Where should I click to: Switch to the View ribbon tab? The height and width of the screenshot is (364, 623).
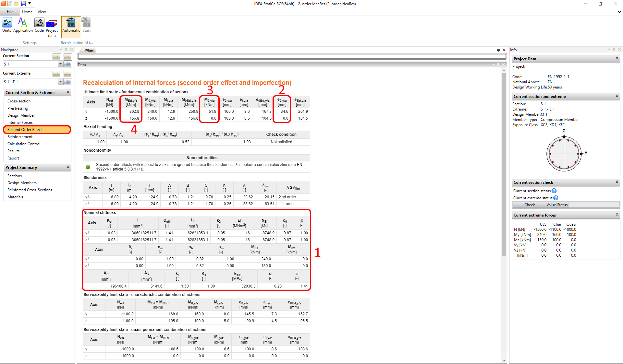(x=42, y=12)
